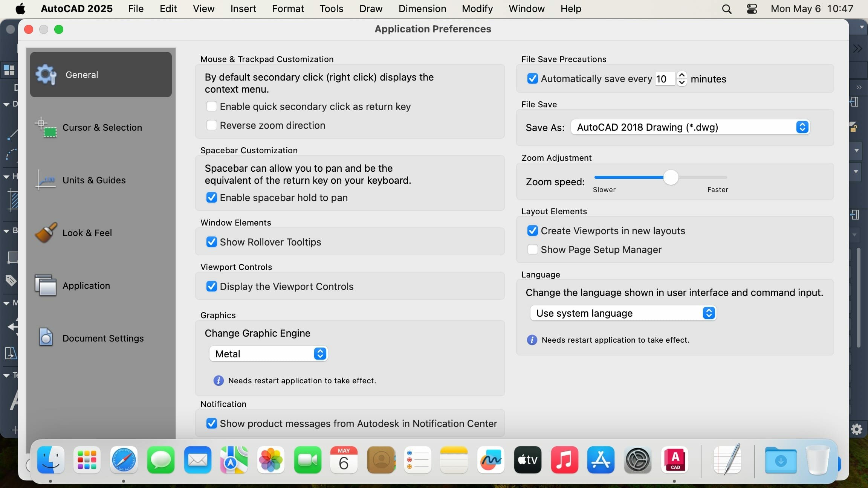Viewport: 868px width, 488px height.
Task: Click the Spotlight search icon
Action: (727, 9)
